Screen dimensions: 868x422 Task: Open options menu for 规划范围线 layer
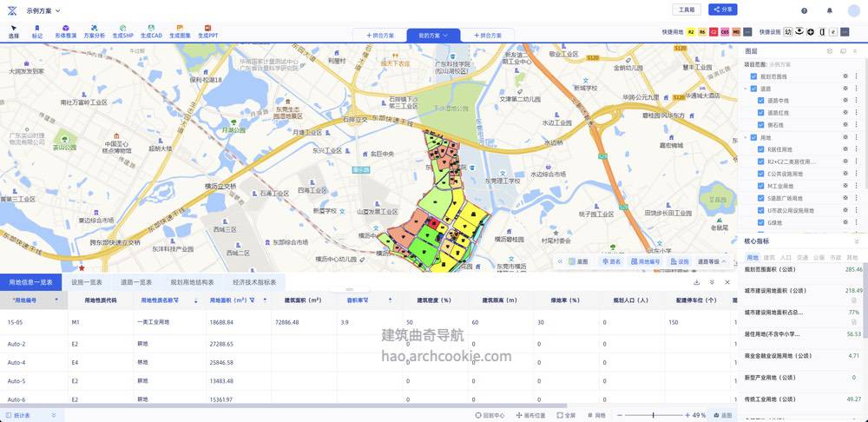click(857, 76)
